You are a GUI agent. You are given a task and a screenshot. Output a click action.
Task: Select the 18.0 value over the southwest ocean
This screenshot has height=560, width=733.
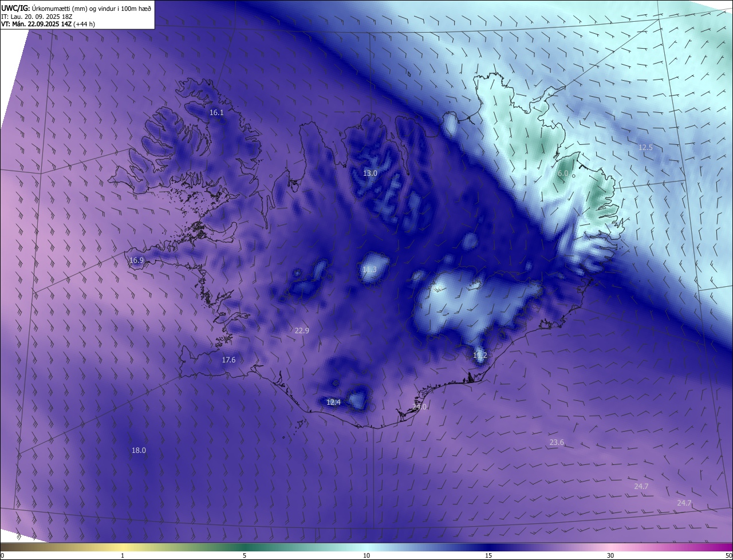[139, 451]
